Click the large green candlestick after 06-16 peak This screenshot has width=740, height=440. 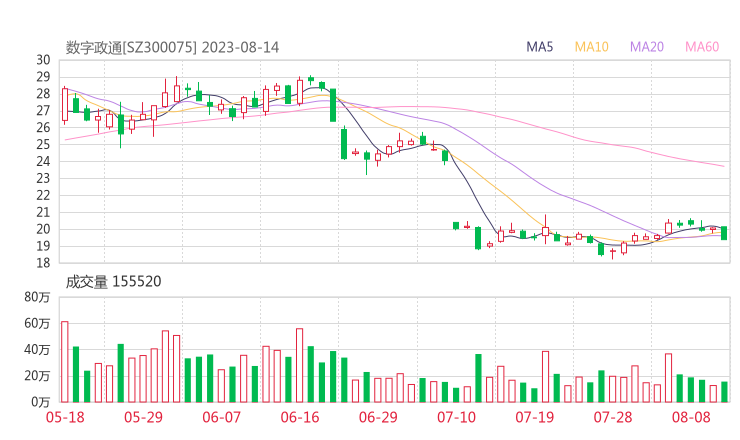333,105
